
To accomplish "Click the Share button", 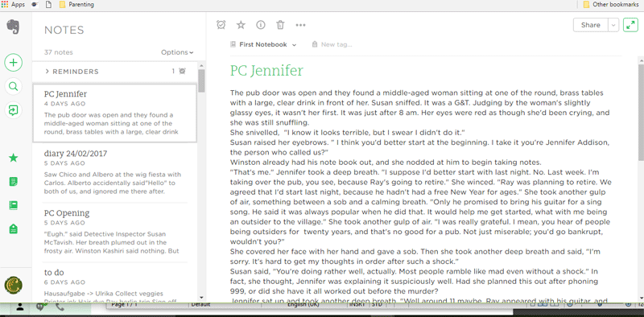I will point(591,25).
